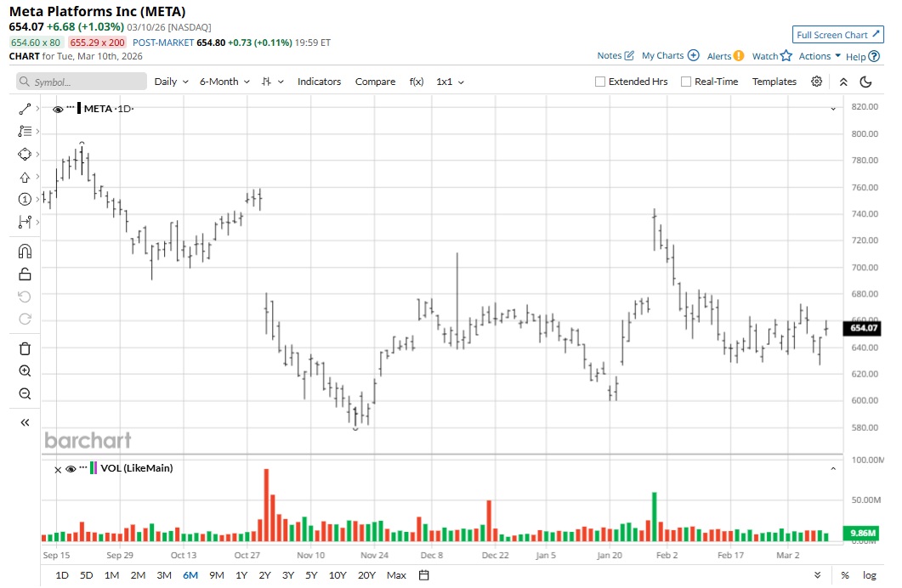
Task: Collapse the volume pane chevron
Action: pyautogui.click(x=833, y=469)
